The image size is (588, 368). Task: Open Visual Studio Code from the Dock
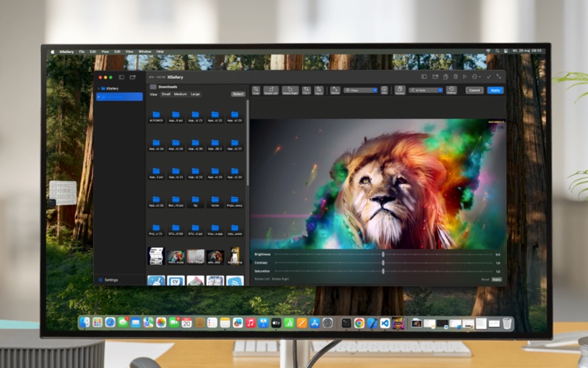(384, 323)
